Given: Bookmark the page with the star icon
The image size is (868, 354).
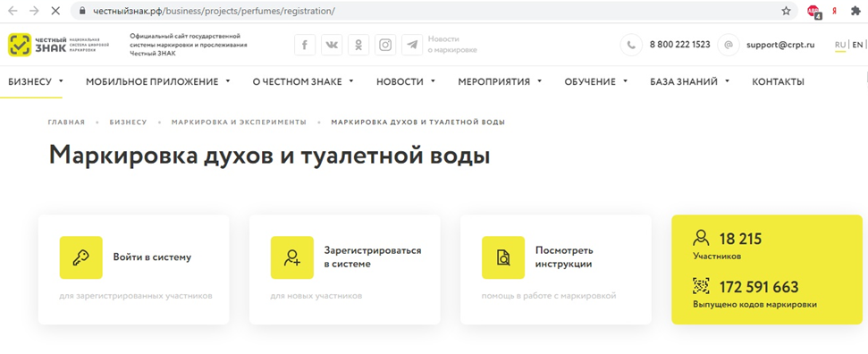Looking at the screenshot, I should 786,11.
